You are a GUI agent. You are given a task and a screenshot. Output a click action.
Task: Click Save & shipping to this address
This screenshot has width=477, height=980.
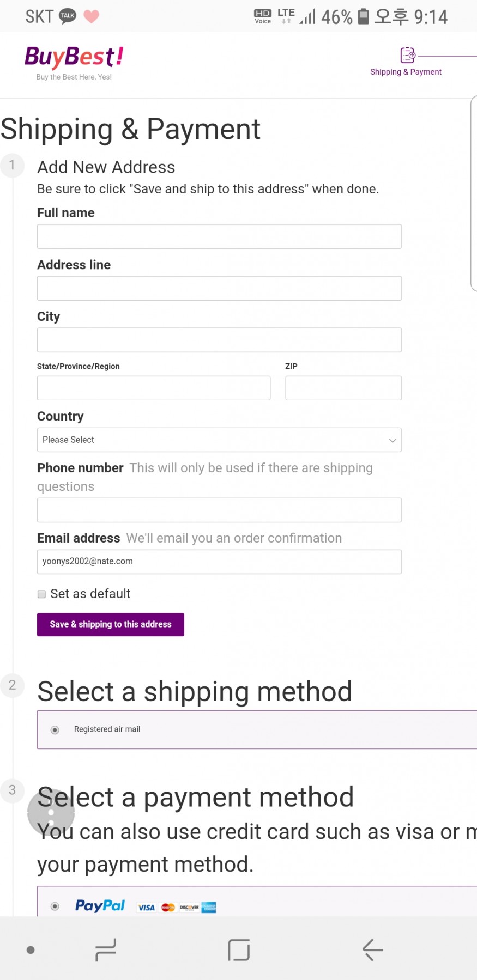click(x=111, y=624)
